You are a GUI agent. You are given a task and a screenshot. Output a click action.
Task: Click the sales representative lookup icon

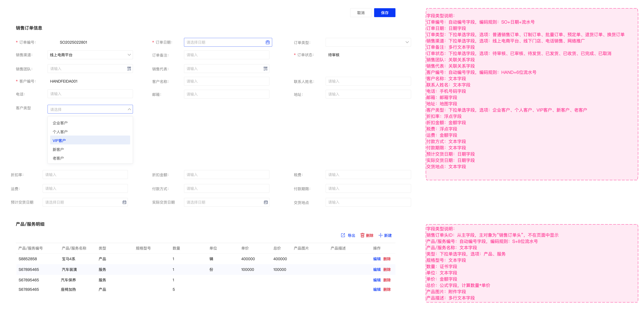(x=265, y=69)
